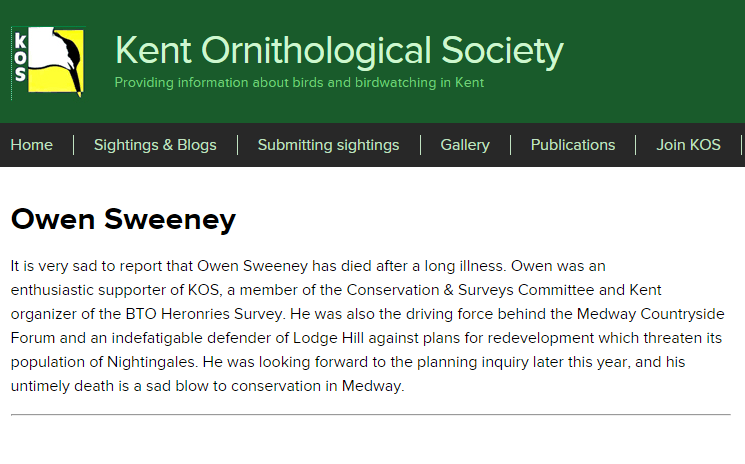
Task: Open the Sightings & Blogs menu
Action: [x=155, y=145]
